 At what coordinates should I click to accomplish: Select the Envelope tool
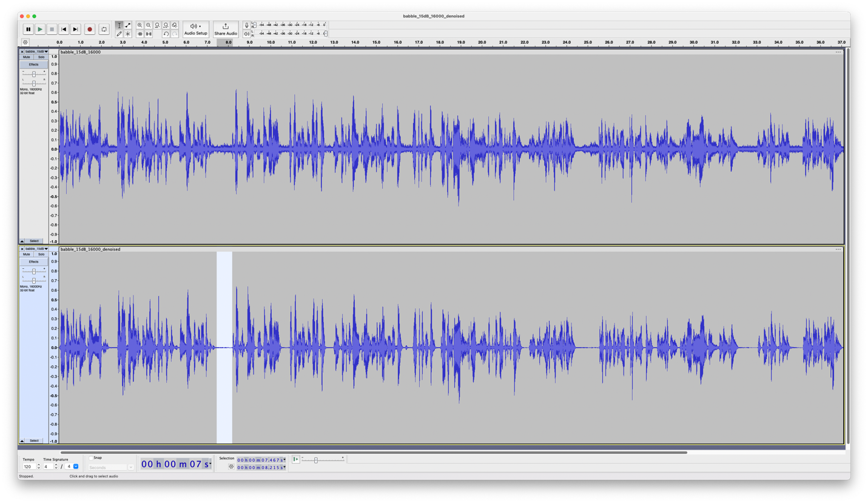[x=128, y=25]
